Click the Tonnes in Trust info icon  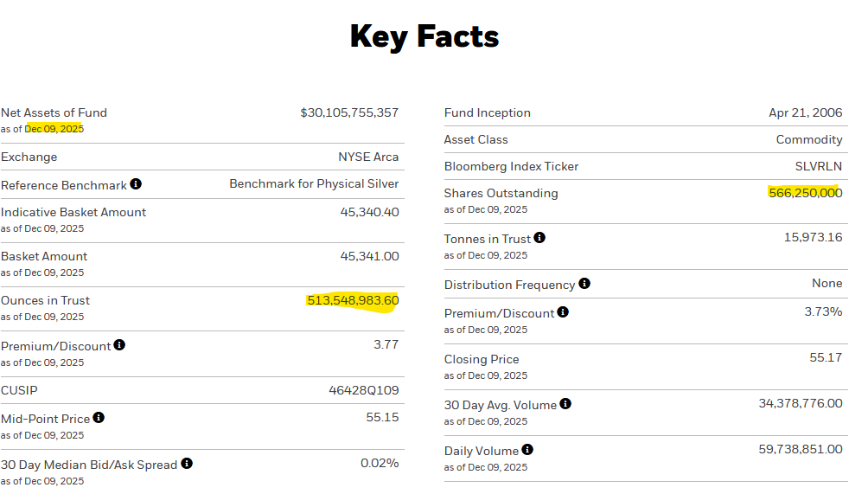click(x=539, y=238)
